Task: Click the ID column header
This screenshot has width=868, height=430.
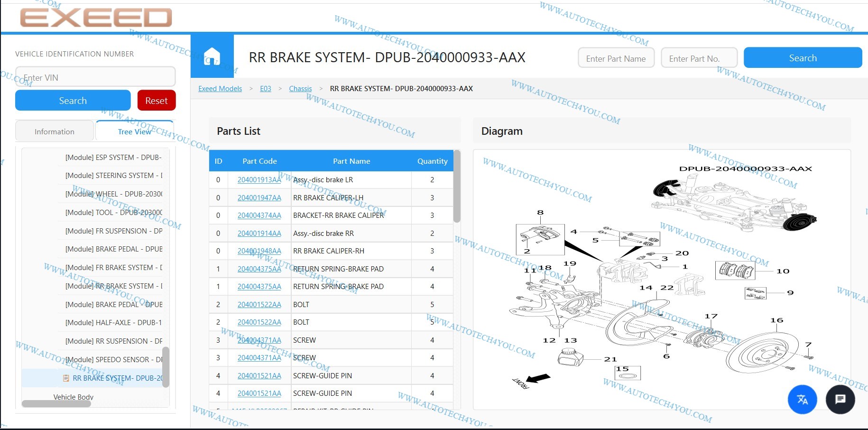Action: point(218,161)
